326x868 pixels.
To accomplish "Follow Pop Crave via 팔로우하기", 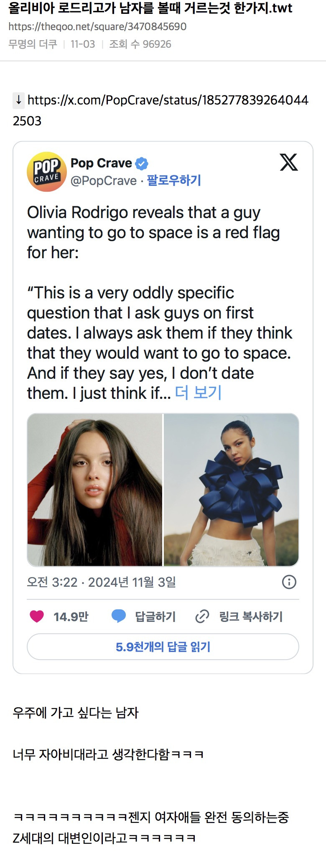I will click(174, 180).
